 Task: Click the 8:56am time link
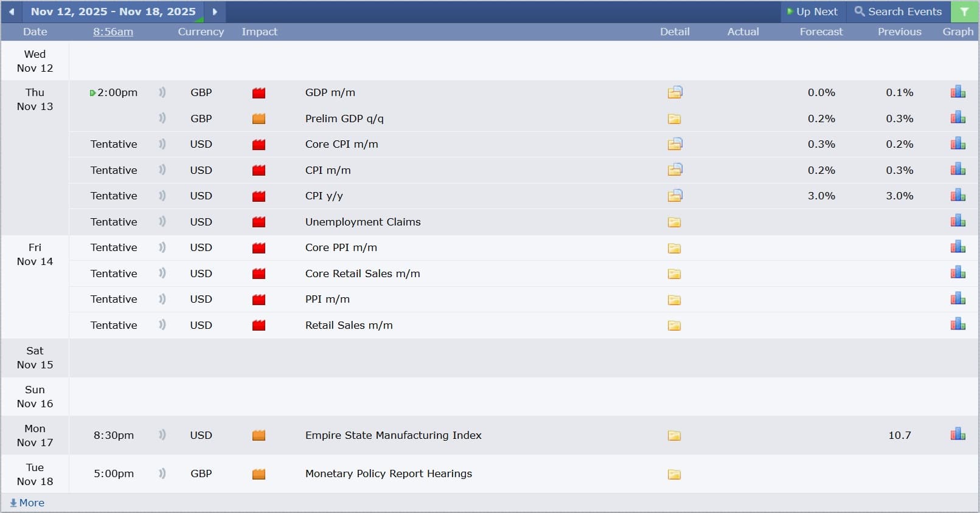tap(113, 32)
